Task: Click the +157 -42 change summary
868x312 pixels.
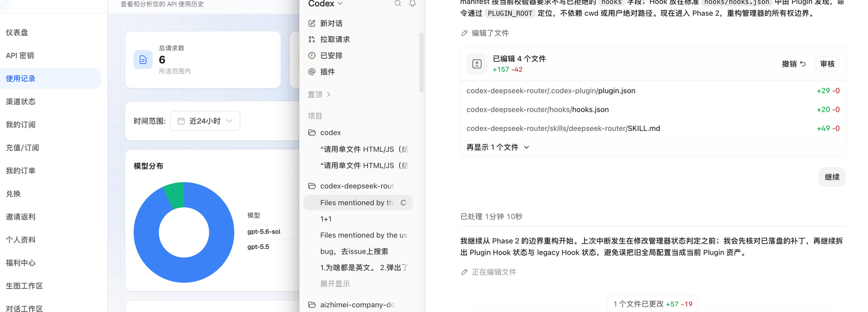Action: [x=507, y=70]
